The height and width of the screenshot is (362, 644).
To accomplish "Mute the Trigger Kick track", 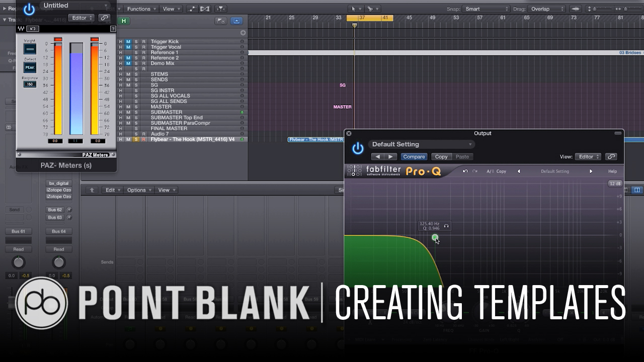I will 128,42.
